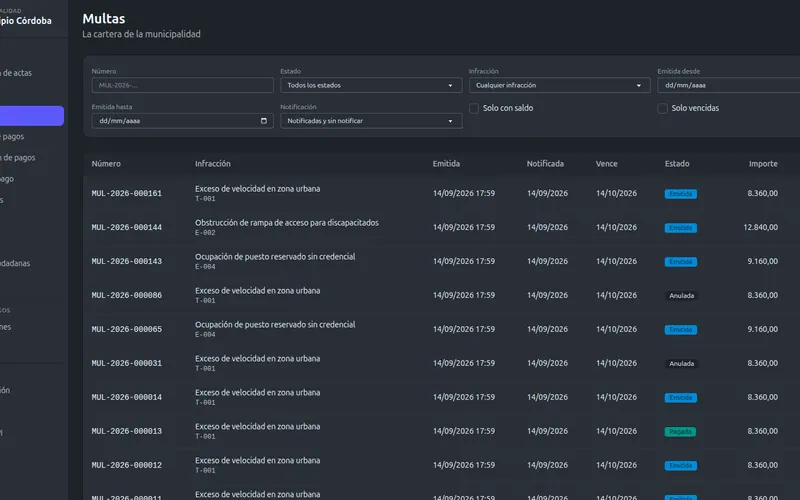This screenshot has height=500, width=800.
Task: Sort by the Vence column header
Action: (x=607, y=164)
